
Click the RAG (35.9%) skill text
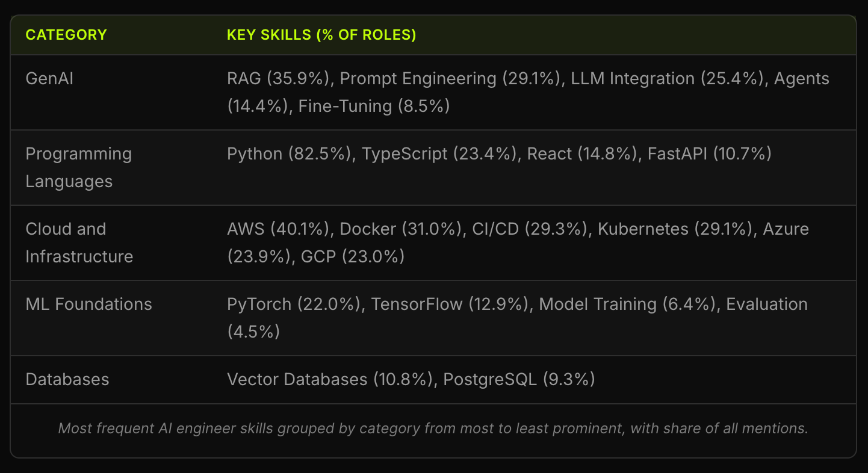click(x=281, y=79)
